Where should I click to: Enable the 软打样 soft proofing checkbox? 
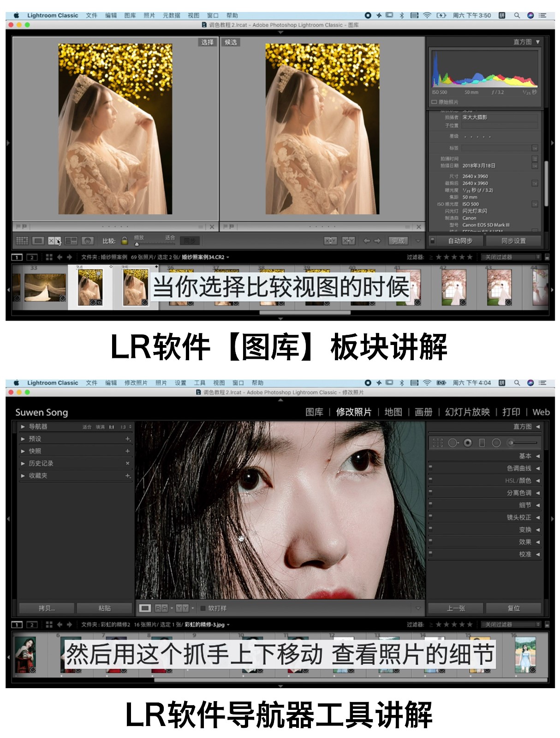[203, 608]
